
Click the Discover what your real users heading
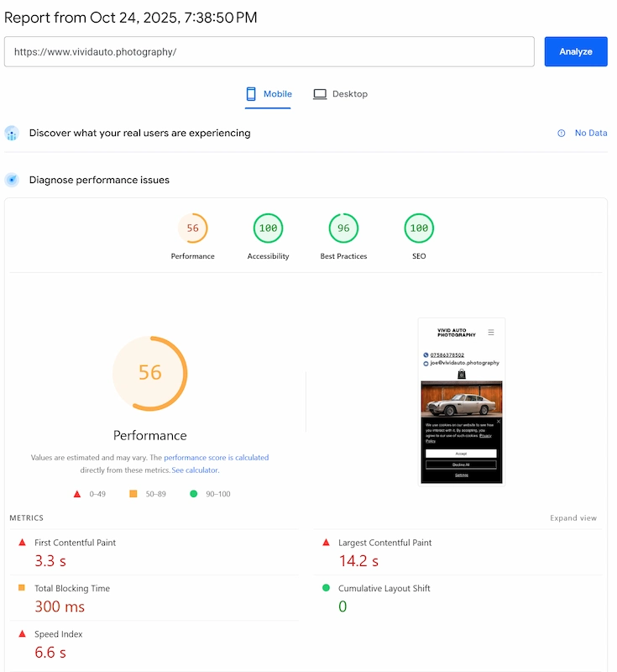[139, 134]
